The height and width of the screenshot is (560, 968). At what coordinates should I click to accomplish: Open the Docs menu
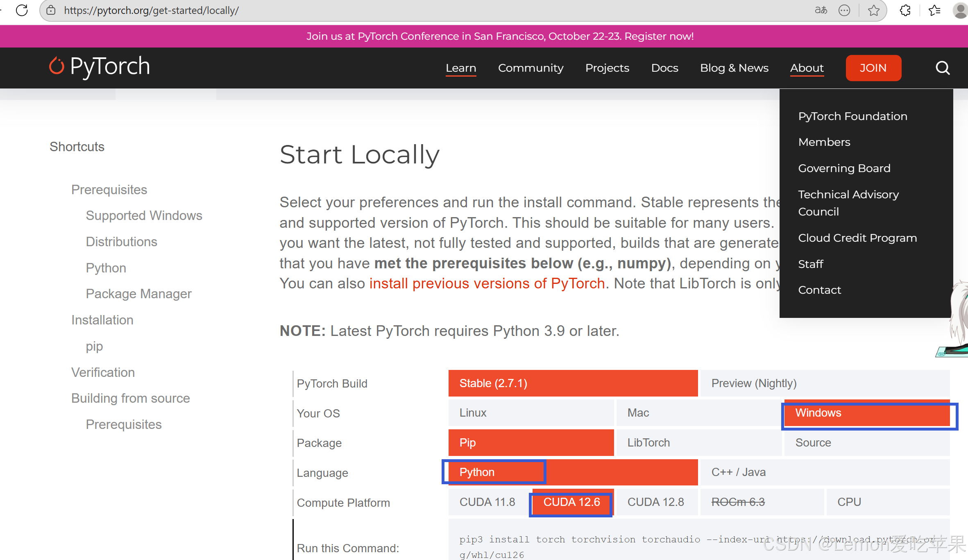(665, 68)
